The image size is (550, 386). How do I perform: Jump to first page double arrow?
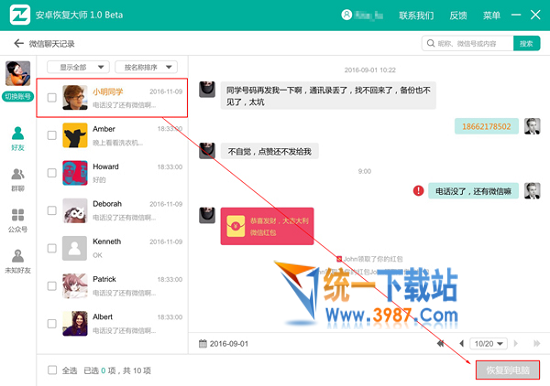coord(441,344)
